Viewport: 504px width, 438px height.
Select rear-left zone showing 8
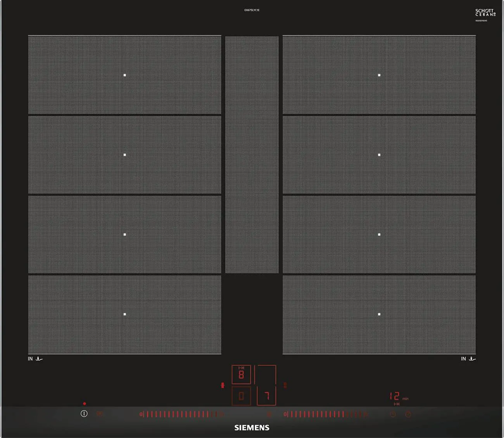[241, 374]
